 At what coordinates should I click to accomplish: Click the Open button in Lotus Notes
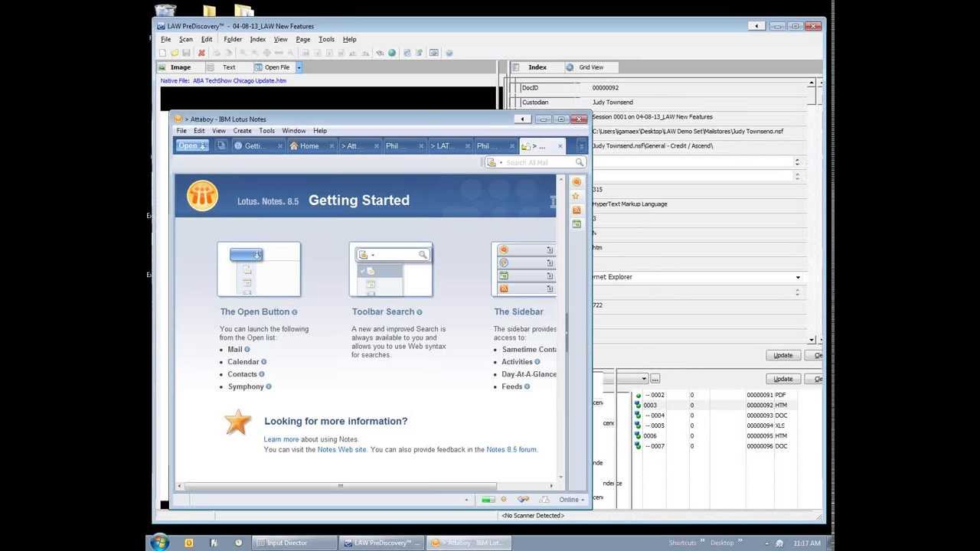tap(192, 145)
